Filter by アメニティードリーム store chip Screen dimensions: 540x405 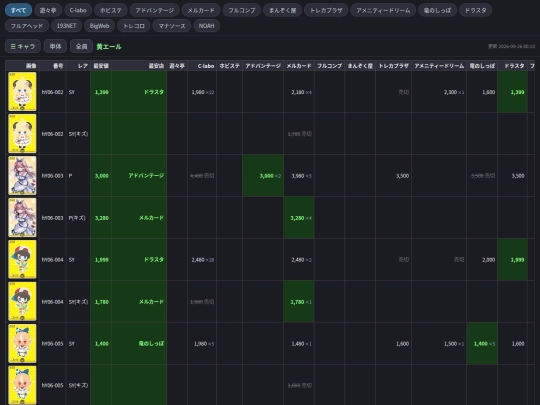(383, 10)
